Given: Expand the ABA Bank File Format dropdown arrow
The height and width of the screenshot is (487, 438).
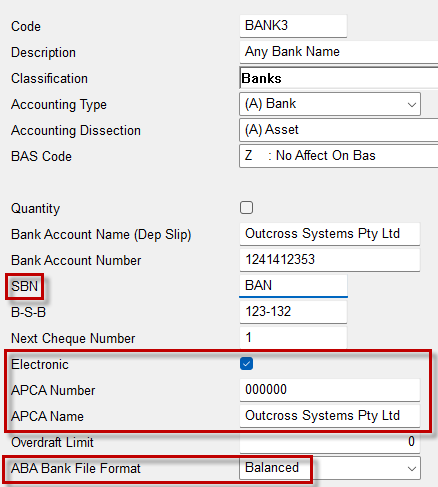Looking at the screenshot, I should tap(412, 469).
